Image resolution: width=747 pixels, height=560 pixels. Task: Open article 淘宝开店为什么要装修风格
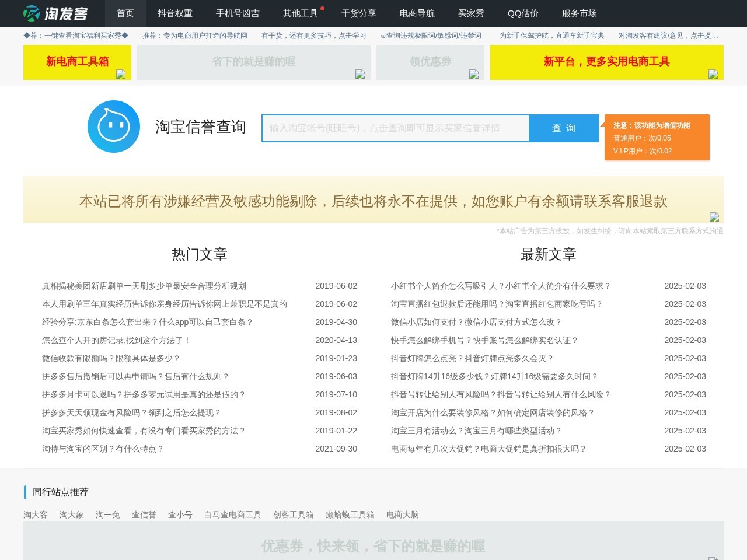[x=493, y=412]
